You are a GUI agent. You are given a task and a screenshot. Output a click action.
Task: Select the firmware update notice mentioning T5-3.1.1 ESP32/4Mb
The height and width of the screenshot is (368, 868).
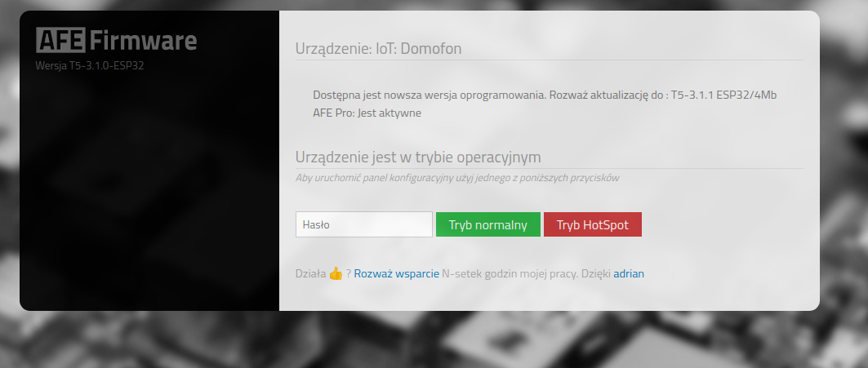click(x=545, y=95)
